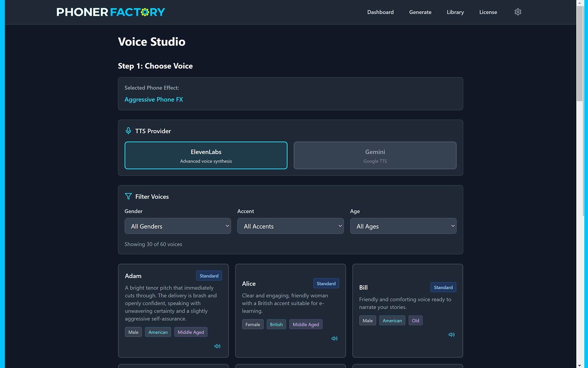
Task: Select ElevenLabs as TTS provider
Action: tap(206, 155)
